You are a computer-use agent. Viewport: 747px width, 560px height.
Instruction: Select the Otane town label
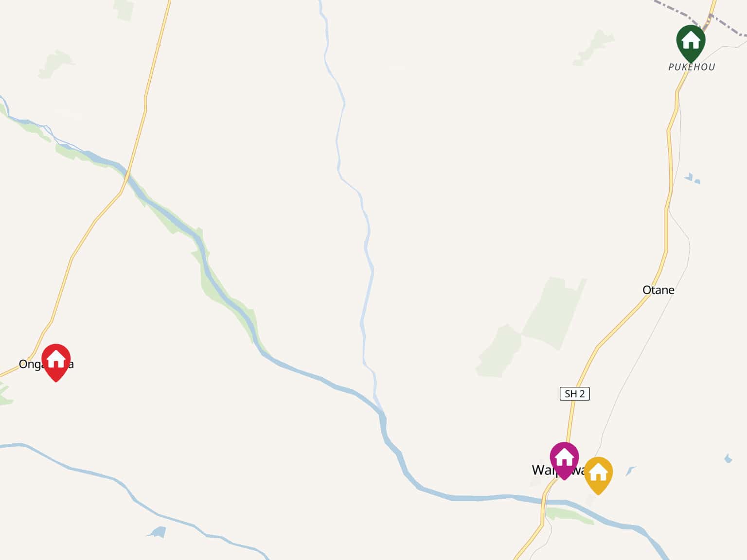tap(658, 290)
